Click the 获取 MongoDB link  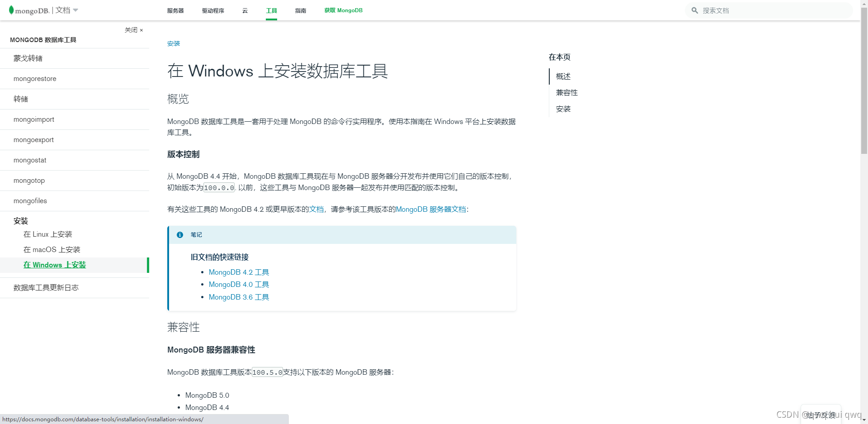click(343, 10)
